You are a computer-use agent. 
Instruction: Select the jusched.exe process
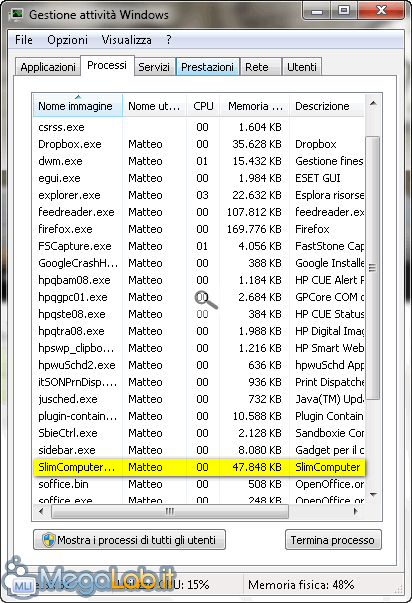tap(199, 399)
